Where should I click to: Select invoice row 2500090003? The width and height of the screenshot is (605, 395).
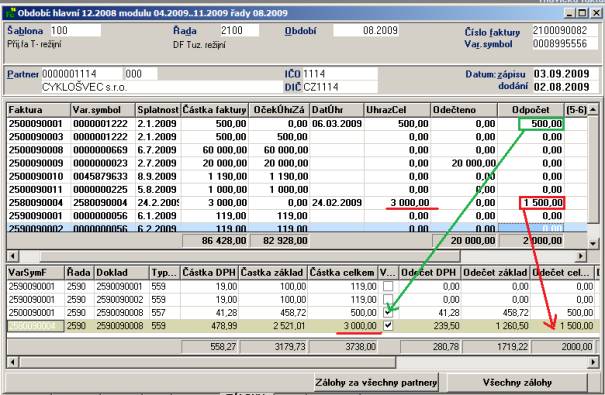pyautogui.click(x=297, y=137)
